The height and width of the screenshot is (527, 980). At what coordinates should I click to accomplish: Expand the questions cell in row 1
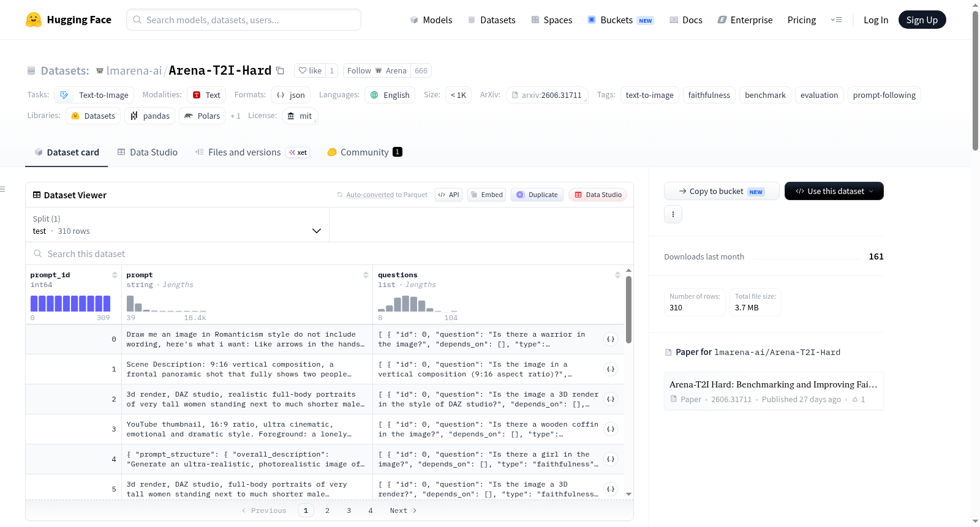pos(611,369)
